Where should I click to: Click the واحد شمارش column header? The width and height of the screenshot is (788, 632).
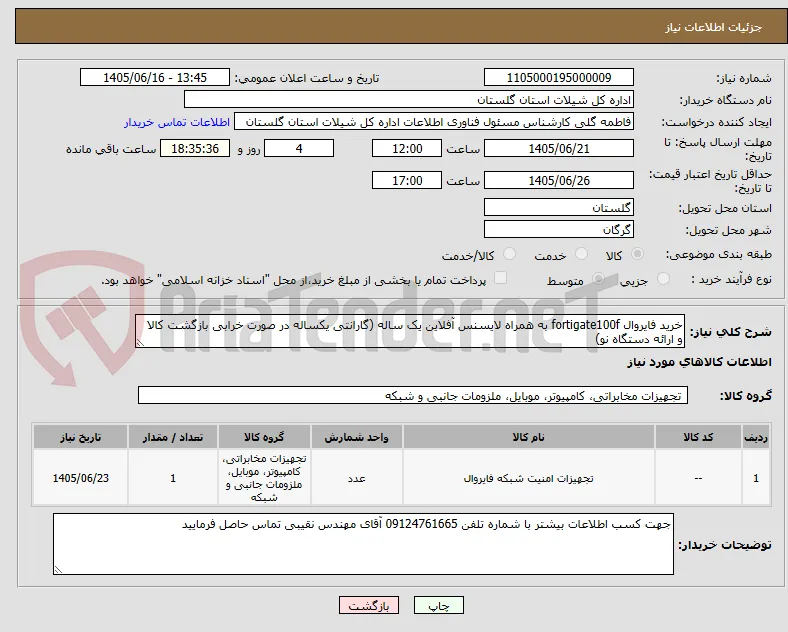click(x=356, y=437)
